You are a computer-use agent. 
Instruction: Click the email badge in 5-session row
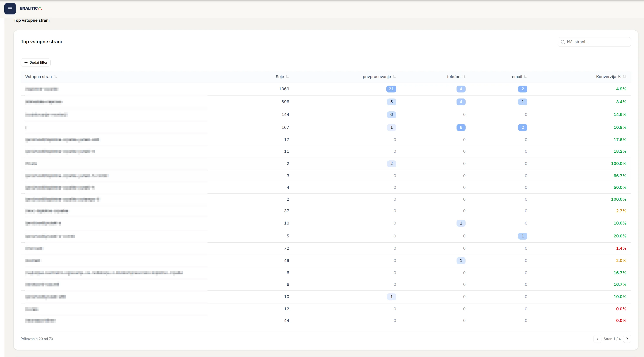pos(522,236)
